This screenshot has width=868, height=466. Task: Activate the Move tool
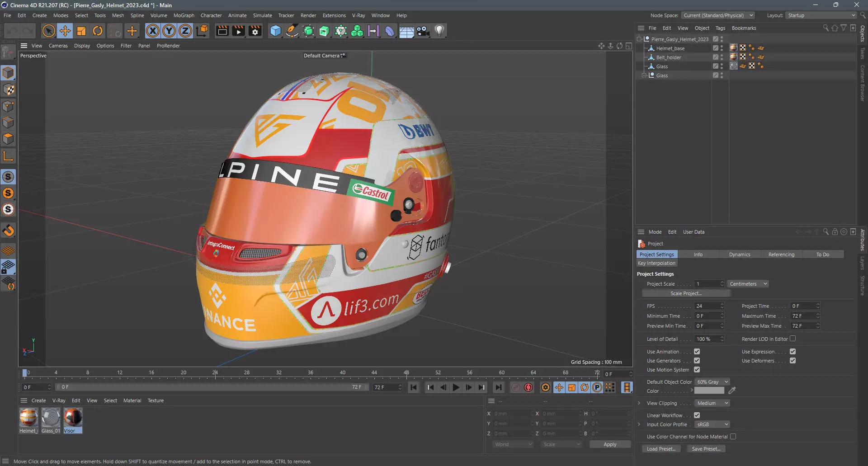[65, 31]
